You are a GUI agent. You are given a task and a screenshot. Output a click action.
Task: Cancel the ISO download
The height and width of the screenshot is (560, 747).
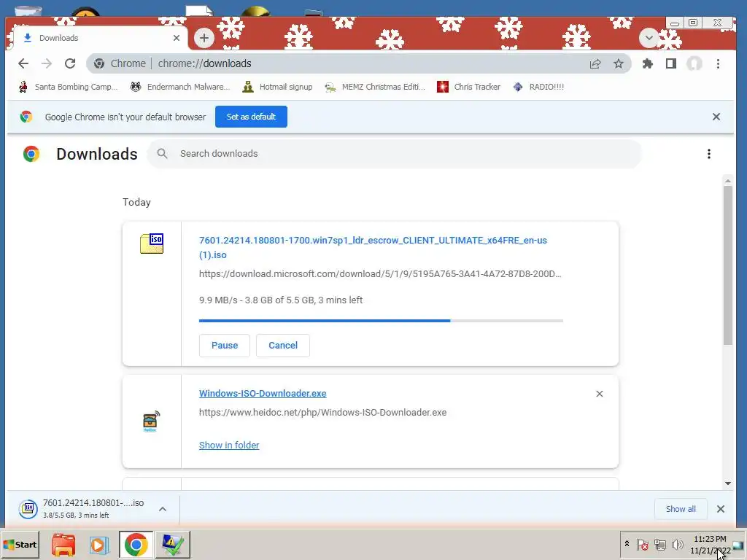(x=283, y=345)
